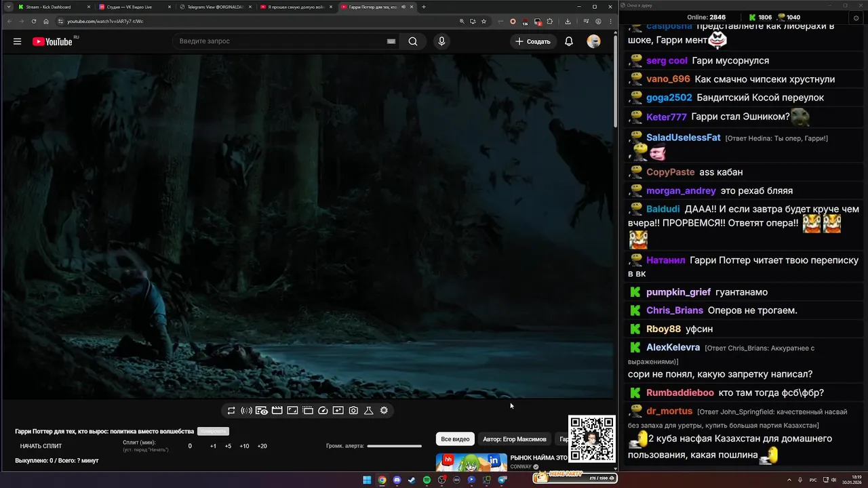Add +20 minutes to split
The width and height of the screenshot is (868, 488).
[x=262, y=446]
